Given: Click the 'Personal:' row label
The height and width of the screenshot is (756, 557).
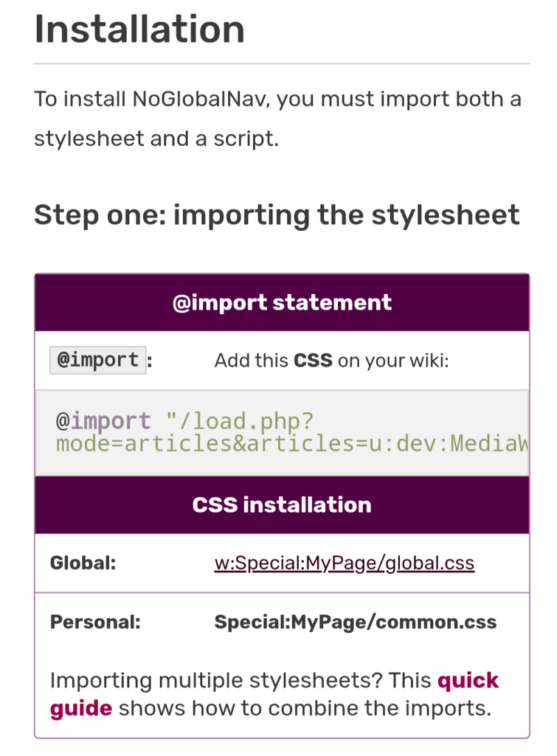Looking at the screenshot, I should [x=95, y=622].
